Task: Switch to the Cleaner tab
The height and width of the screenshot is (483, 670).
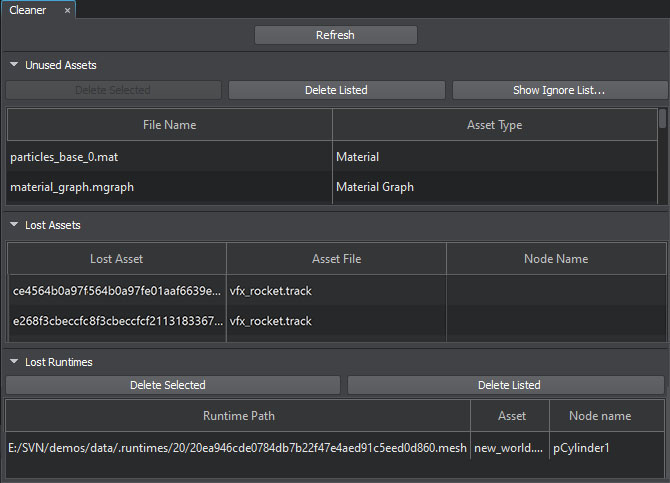Action: click(x=28, y=10)
